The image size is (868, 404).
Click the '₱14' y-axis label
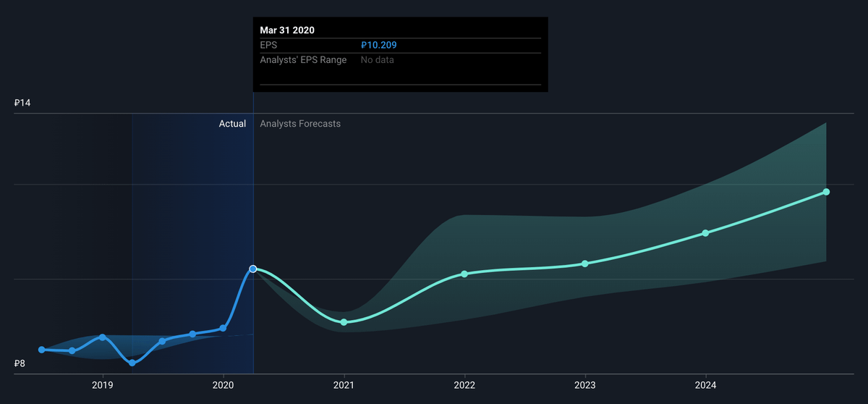[22, 104]
